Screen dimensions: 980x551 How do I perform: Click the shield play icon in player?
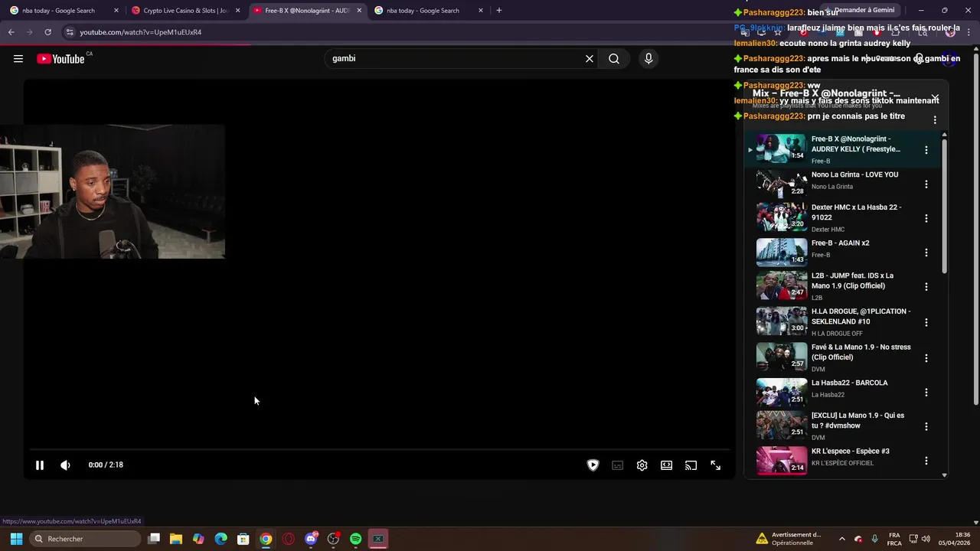pyautogui.click(x=593, y=465)
